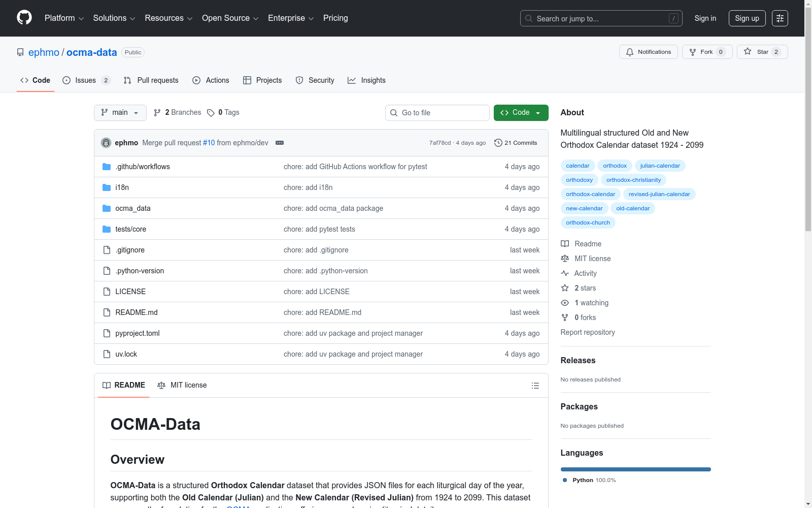This screenshot has width=812, height=508.
Task: Switch to the Projects tab
Action: [x=262, y=80]
